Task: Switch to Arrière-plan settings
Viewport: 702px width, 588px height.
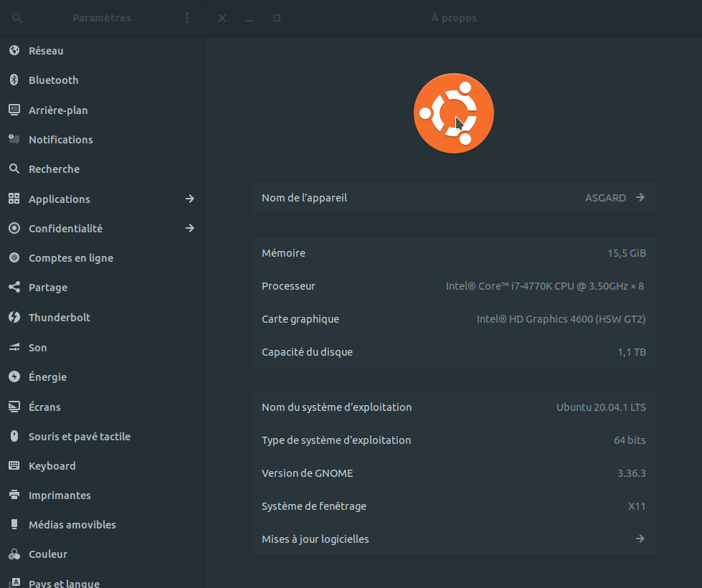Action: click(58, 110)
